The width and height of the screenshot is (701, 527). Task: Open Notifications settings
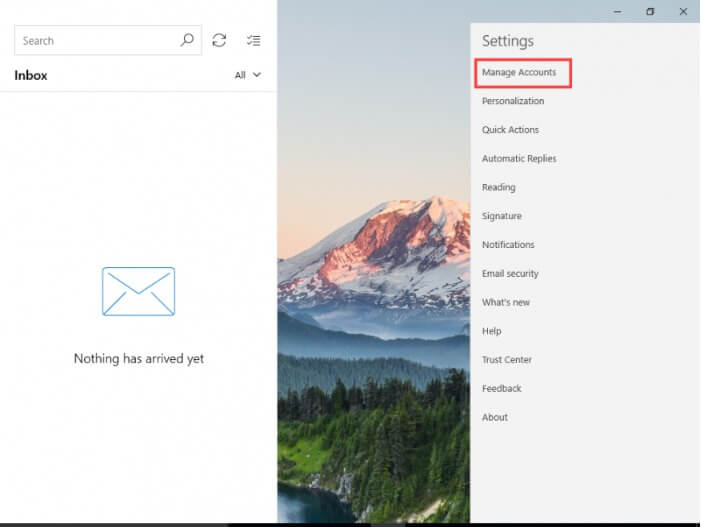508,245
